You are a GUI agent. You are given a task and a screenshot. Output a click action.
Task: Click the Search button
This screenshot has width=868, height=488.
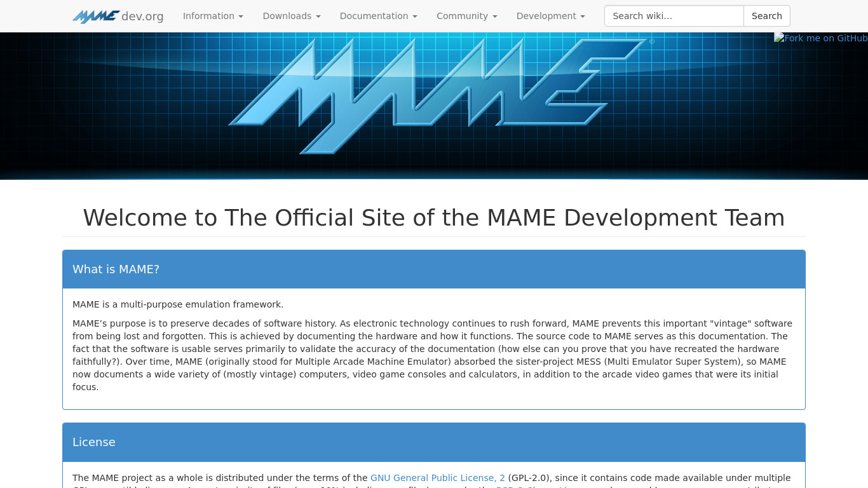(767, 16)
